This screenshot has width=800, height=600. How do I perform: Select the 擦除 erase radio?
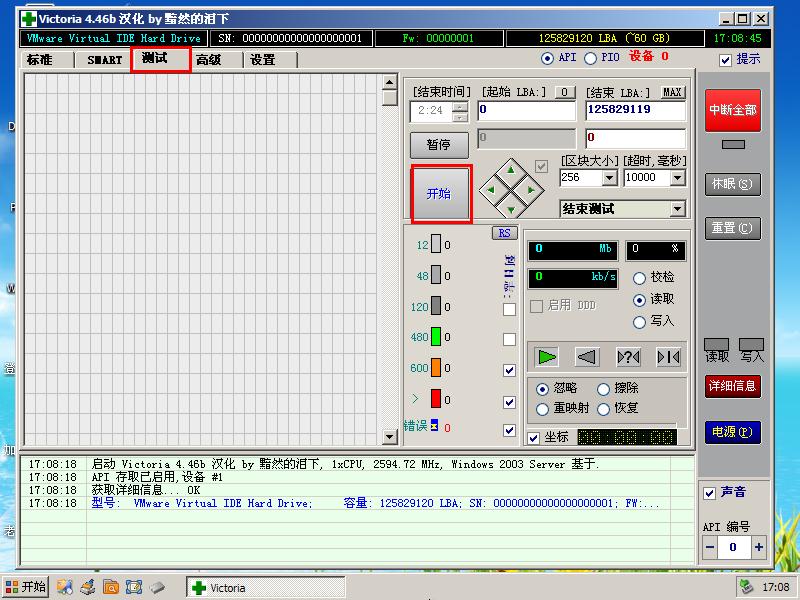(604, 389)
